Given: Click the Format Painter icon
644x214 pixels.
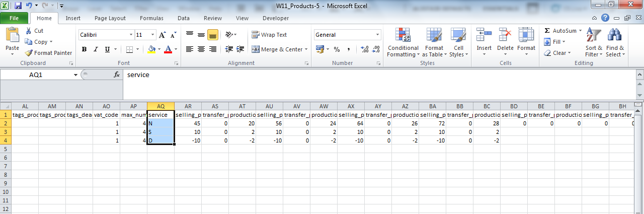Looking at the screenshot, I should point(29,53).
